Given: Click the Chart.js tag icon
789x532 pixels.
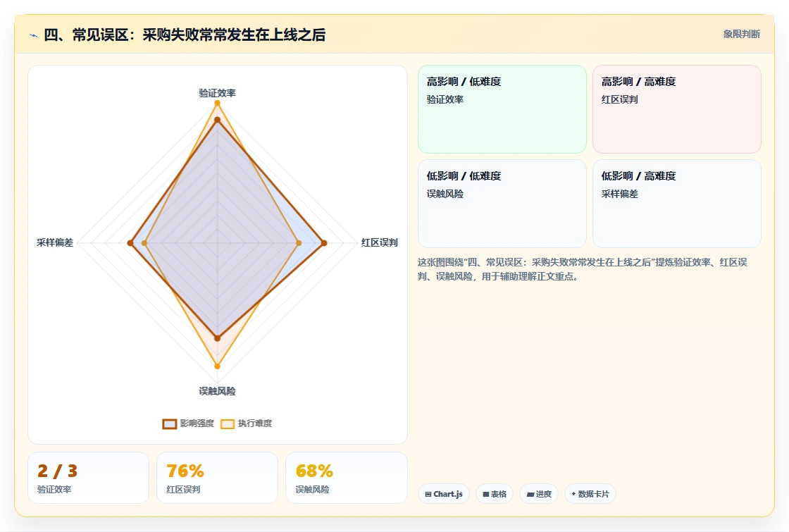Looking at the screenshot, I should 428,494.
